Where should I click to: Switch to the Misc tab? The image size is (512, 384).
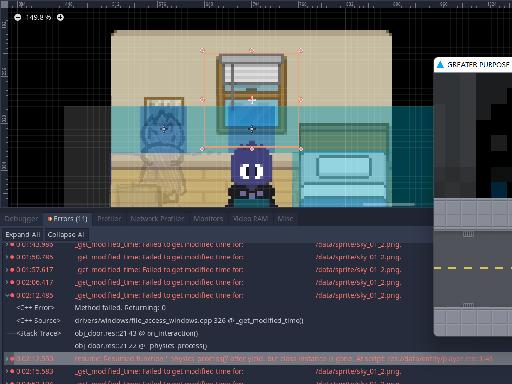(x=285, y=219)
